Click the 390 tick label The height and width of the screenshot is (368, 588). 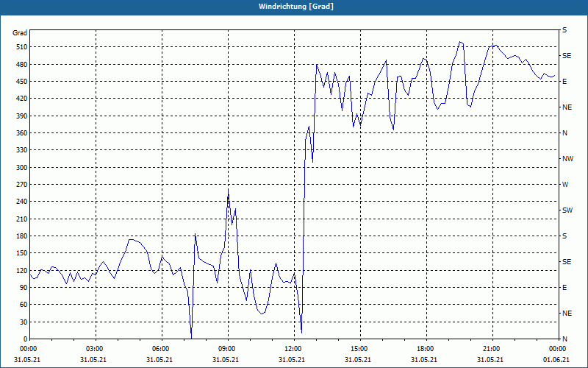(22, 116)
